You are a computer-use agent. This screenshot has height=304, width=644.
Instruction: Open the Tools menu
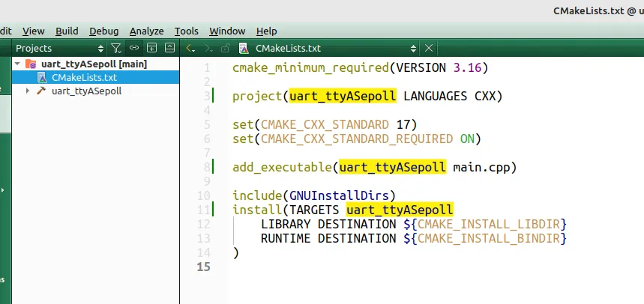(187, 31)
